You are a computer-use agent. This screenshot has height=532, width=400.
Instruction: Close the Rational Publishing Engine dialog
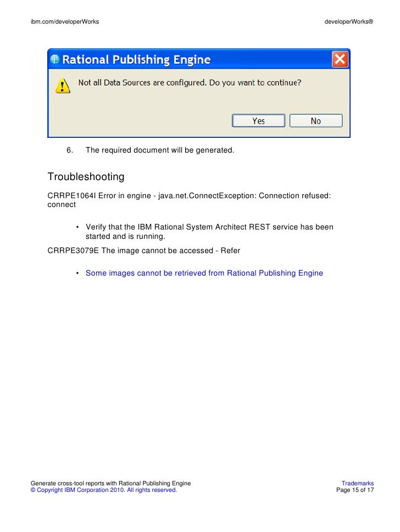[x=340, y=59]
